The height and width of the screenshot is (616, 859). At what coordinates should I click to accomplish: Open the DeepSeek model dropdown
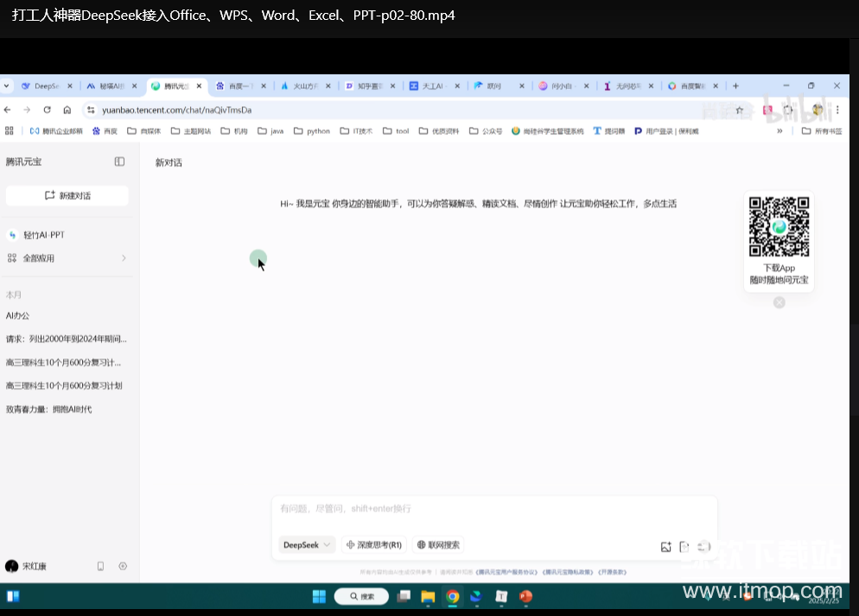(x=306, y=544)
